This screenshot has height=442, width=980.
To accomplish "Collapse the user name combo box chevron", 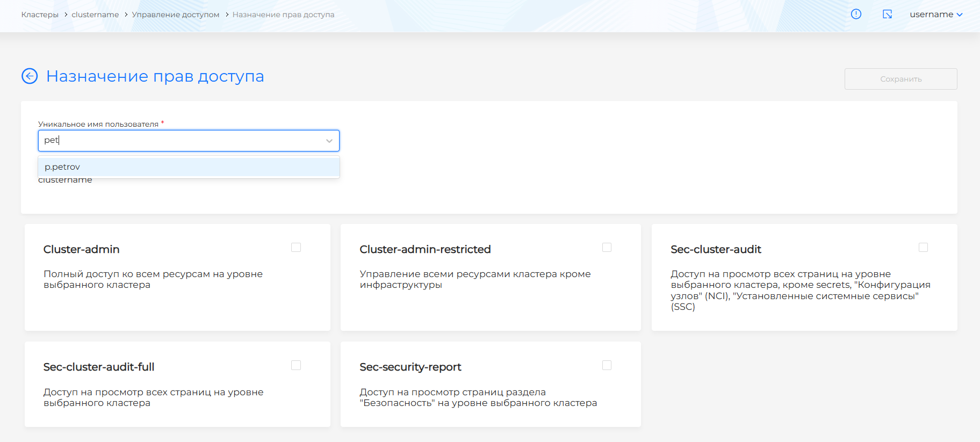I will [x=329, y=141].
